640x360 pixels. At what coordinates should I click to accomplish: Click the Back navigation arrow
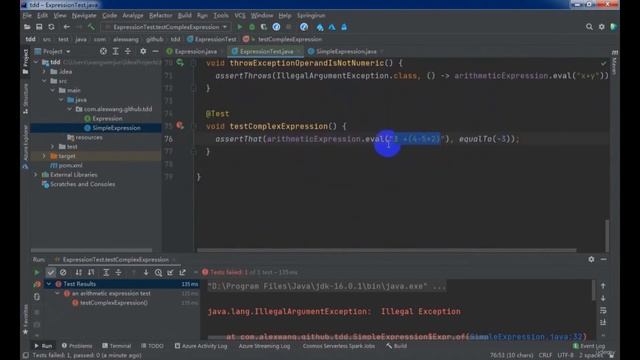pyautogui.click(x=67, y=27)
